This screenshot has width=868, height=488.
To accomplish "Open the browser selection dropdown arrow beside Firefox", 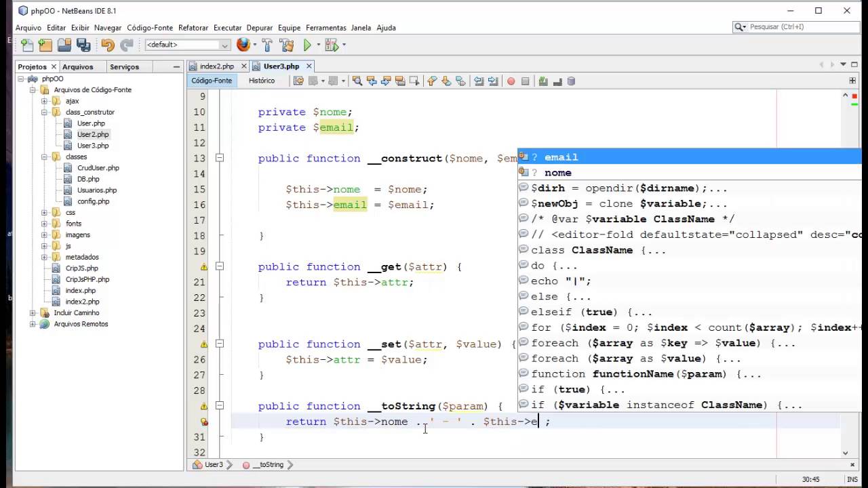I will (x=254, y=45).
